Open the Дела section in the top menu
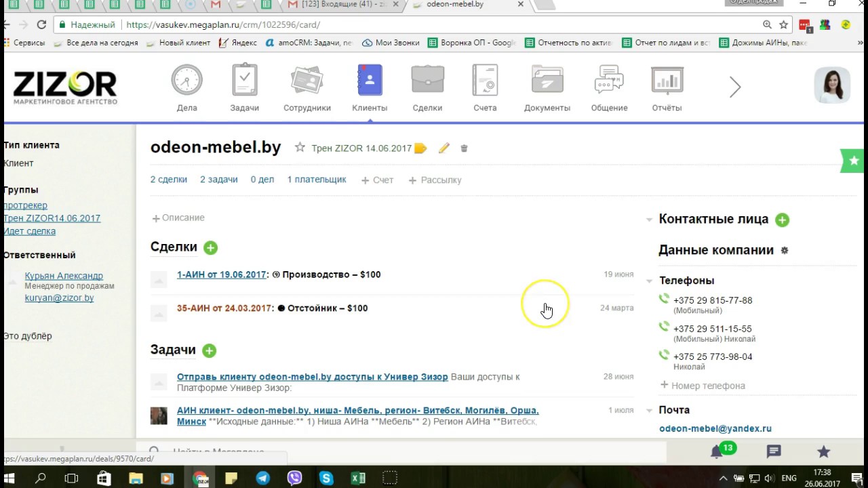 (186, 88)
